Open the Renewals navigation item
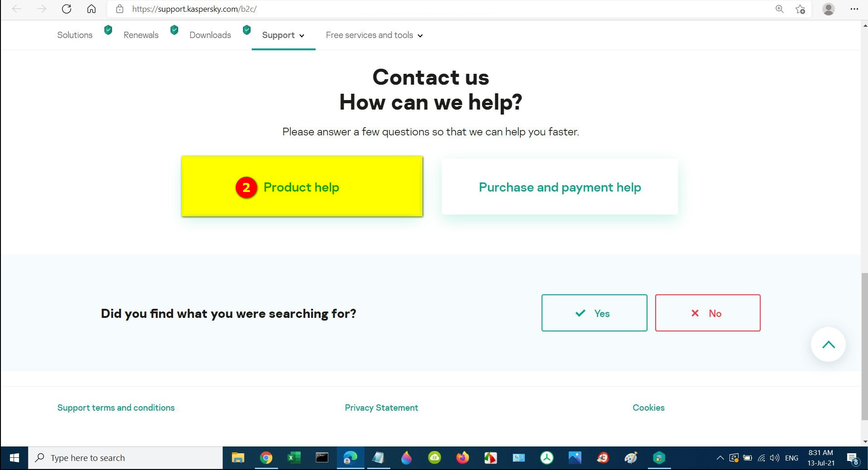 coord(141,35)
